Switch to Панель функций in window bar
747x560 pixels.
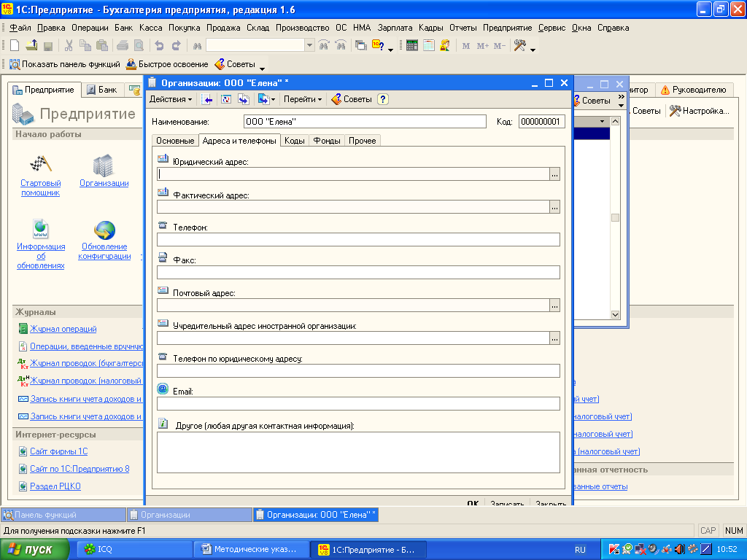[63, 515]
